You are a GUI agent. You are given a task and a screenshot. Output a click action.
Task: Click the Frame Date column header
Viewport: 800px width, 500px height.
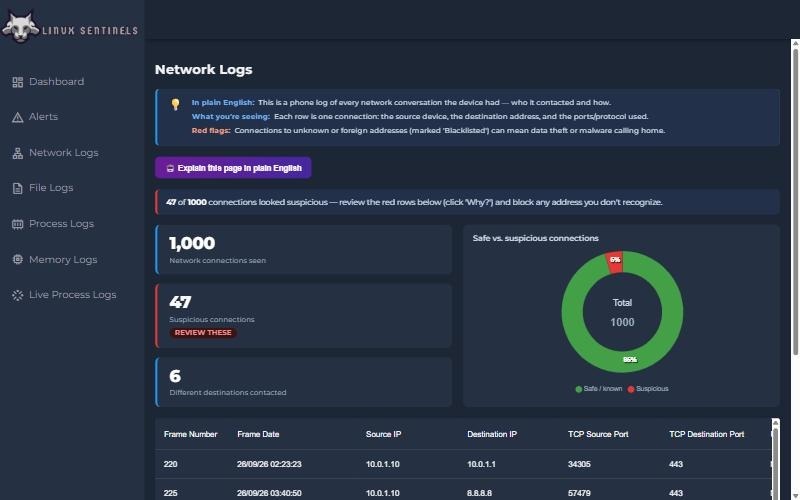(258, 434)
